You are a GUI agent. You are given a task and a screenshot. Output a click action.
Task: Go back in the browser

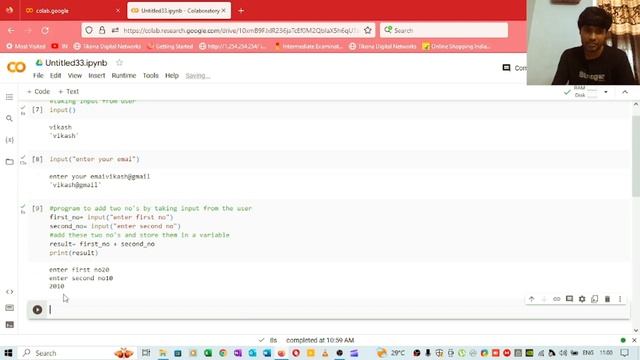coord(11,31)
